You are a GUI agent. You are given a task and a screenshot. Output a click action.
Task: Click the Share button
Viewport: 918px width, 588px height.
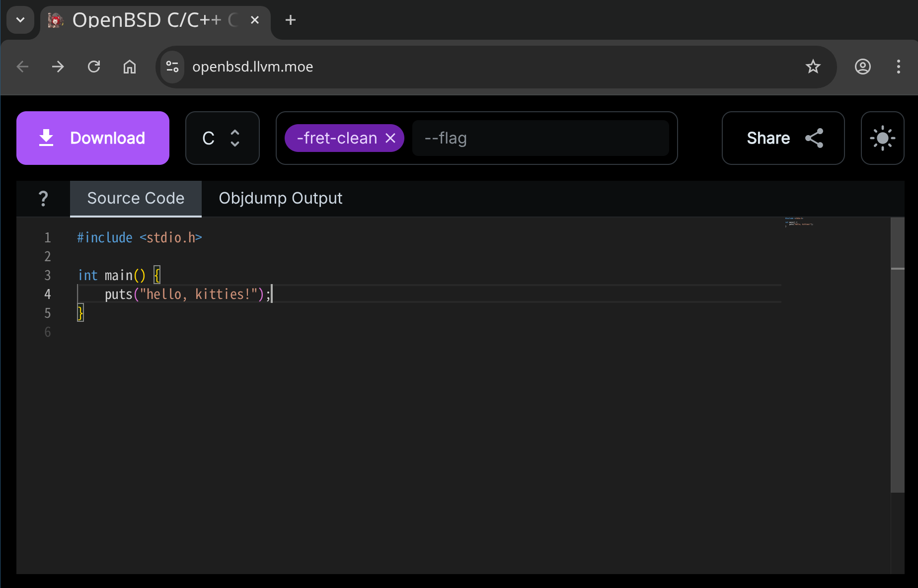(783, 138)
